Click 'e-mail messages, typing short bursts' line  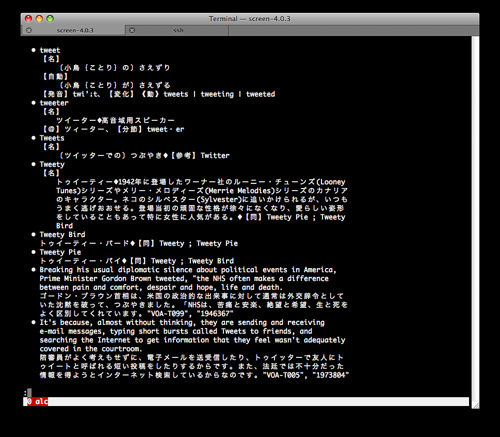pyautogui.click(x=176, y=331)
